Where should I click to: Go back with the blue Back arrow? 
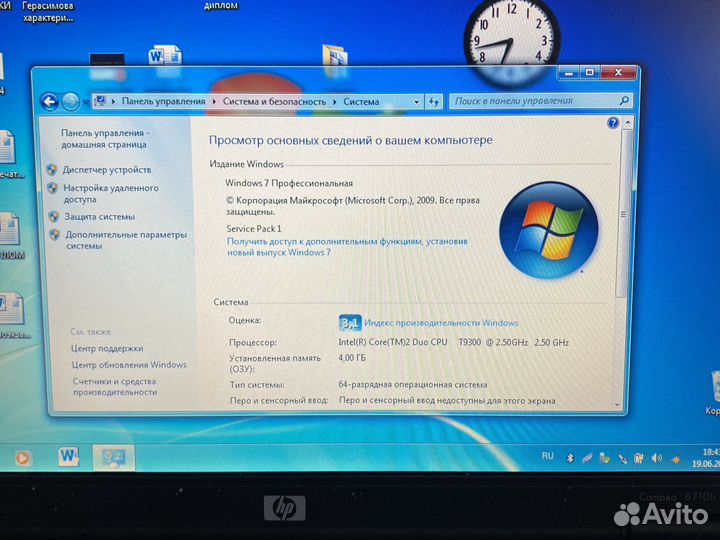[x=50, y=101]
